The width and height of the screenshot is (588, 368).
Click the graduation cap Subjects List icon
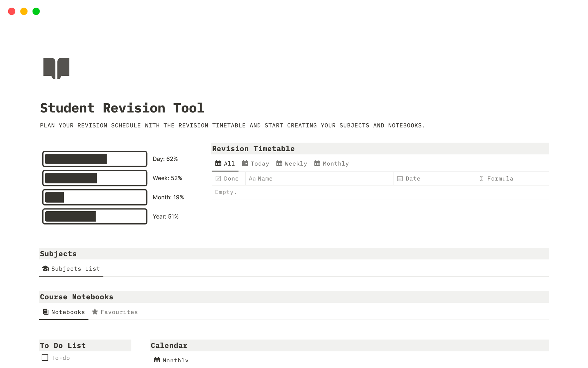[x=46, y=269]
